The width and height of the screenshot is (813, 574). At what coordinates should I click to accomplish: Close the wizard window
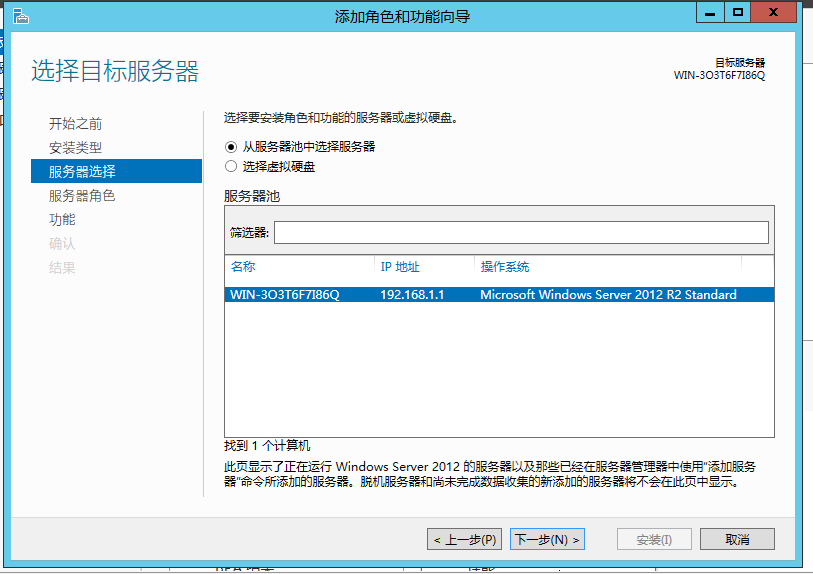pyautogui.click(x=773, y=12)
